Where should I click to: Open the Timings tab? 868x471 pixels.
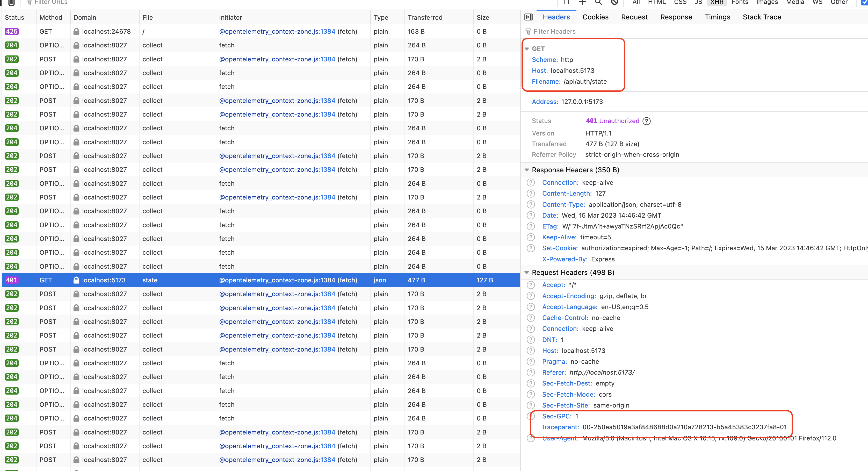tap(717, 17)
